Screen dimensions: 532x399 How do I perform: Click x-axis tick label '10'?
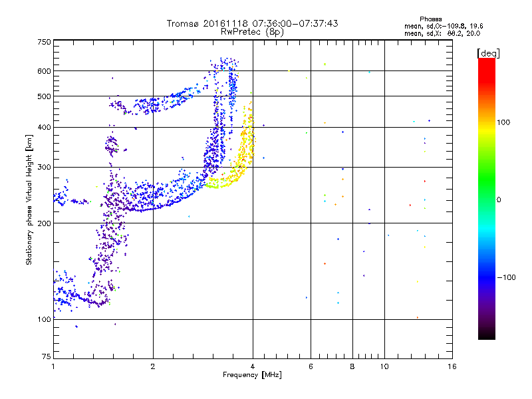384,366
